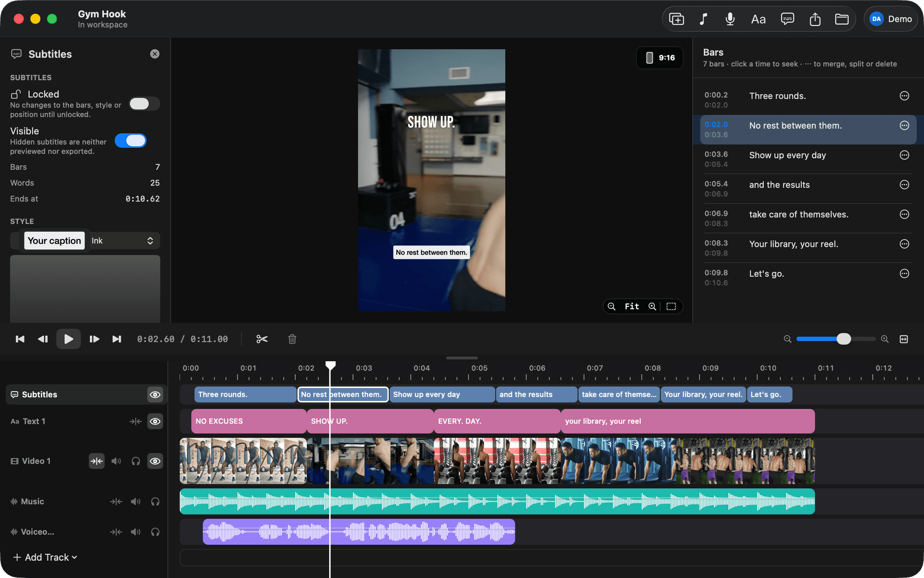Toggle Text 1 track visibility eye
Screen dimensions: 924x578
155,421
